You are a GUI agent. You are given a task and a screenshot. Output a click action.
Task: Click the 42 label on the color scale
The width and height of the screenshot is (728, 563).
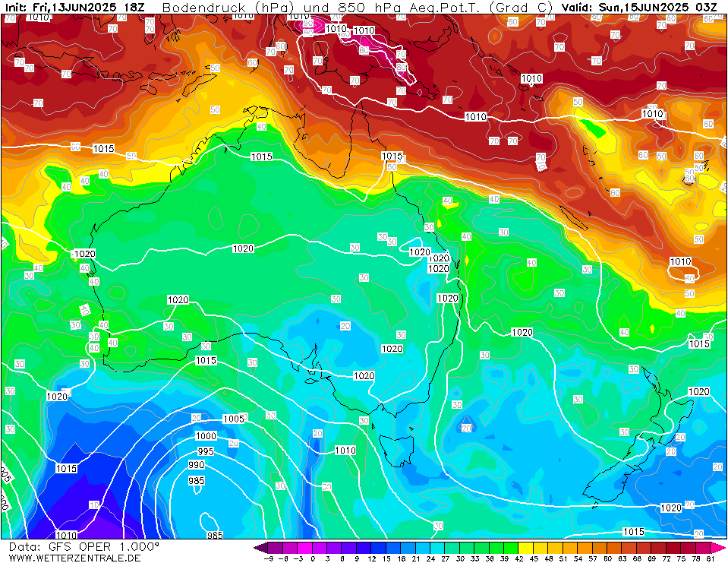pos(518,558)
